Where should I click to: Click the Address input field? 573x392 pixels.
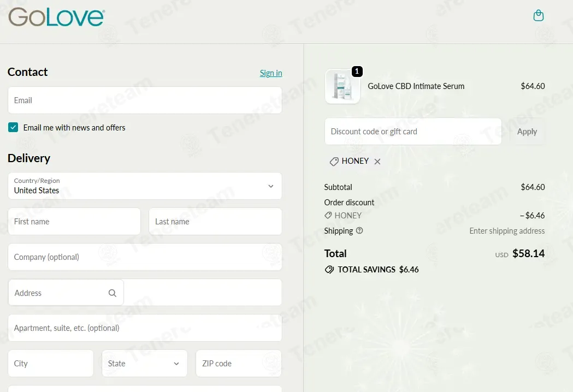[145, 293]
